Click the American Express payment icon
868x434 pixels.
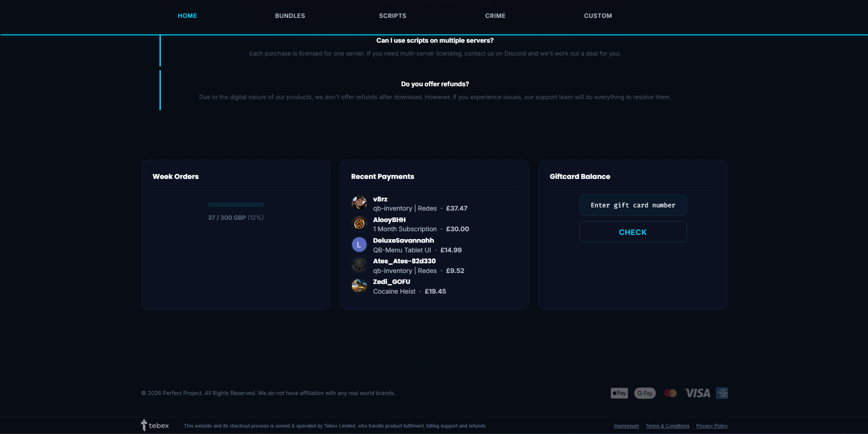click(722, 393)
